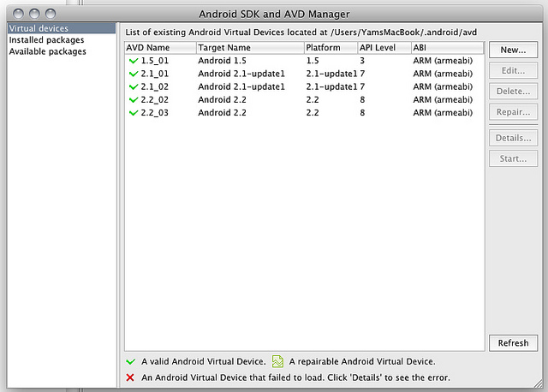This screenshot has width=548, height=392.
Task: Click the platform 1.5 cell
Action: (x=313, y=61)
